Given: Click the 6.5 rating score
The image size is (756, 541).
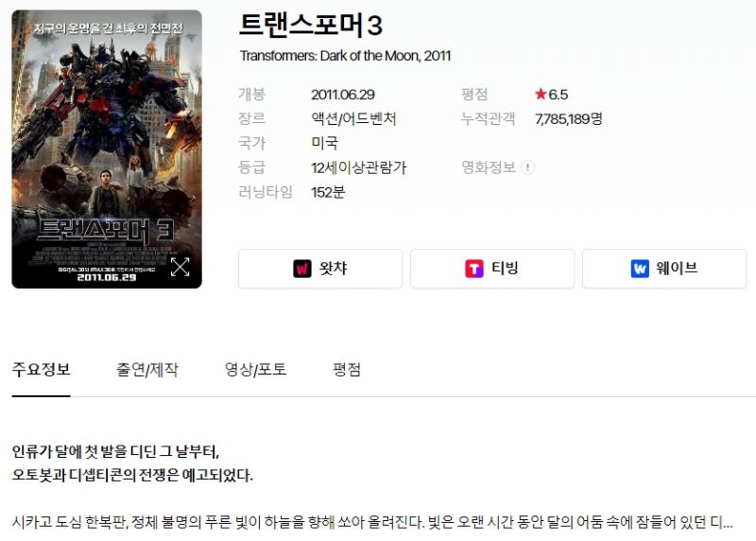Looking at the screenshot, I should (x=558, y=95).
